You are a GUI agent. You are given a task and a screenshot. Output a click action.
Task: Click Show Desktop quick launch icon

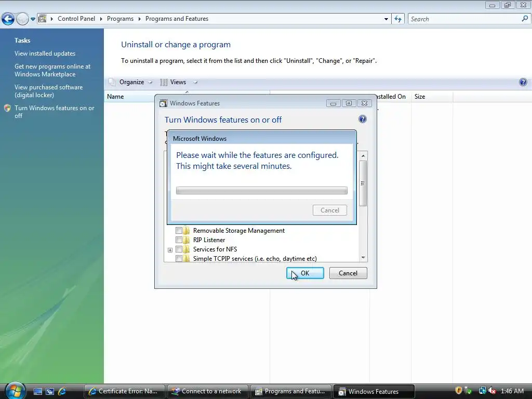pos(37,392)
